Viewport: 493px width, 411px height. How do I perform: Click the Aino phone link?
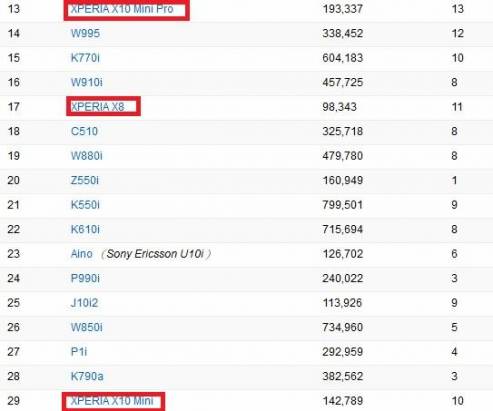tap(82, 254)
